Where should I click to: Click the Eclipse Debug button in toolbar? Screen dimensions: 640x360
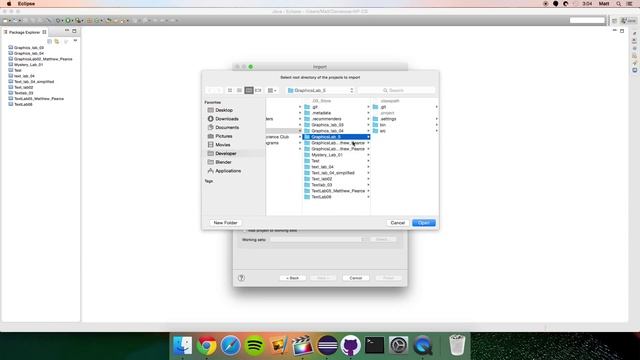click(x=59, y=20)
